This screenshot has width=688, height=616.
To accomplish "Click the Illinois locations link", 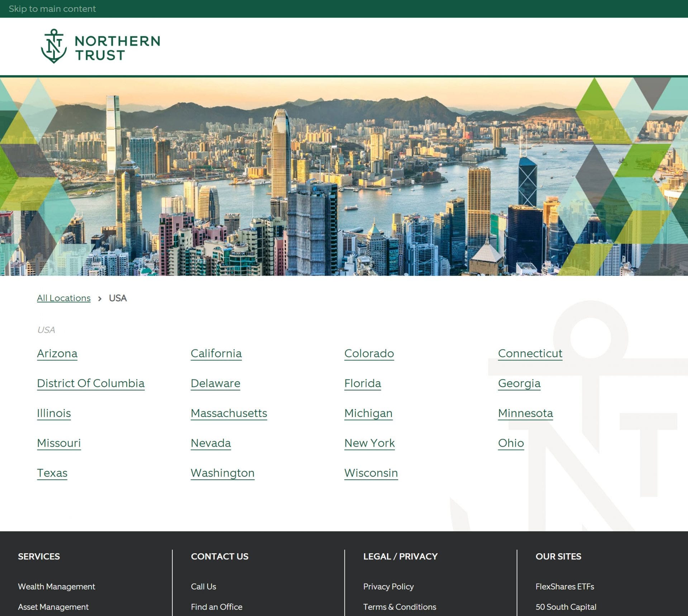I will [54, 413].
